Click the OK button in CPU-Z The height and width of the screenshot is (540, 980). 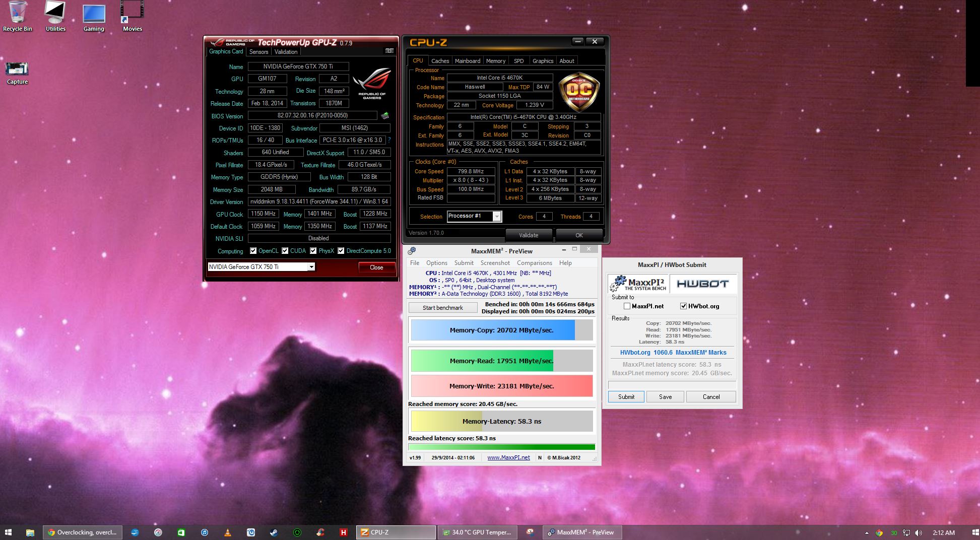click(x=579, y=235)
